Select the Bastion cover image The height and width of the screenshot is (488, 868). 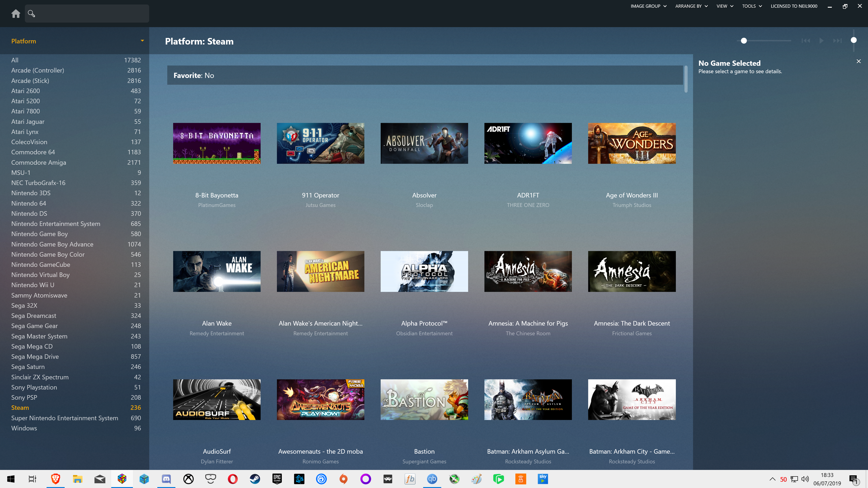(x=424, y=399)
